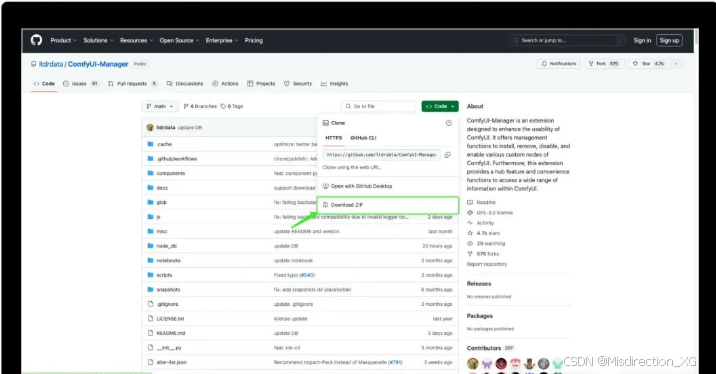The height and width of the screenshot is (374, 716).
Task: Open the main branch selector
Action: tap(160, 106)
